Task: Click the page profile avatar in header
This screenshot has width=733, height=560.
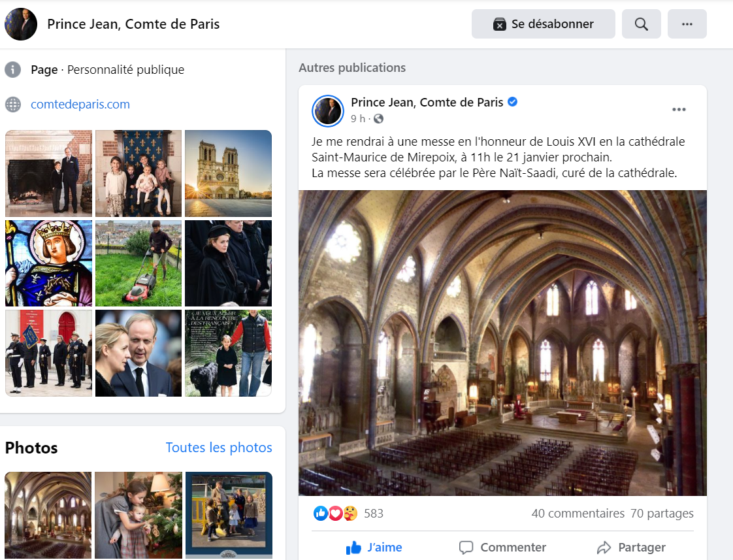Action: [x=21, y=24]
